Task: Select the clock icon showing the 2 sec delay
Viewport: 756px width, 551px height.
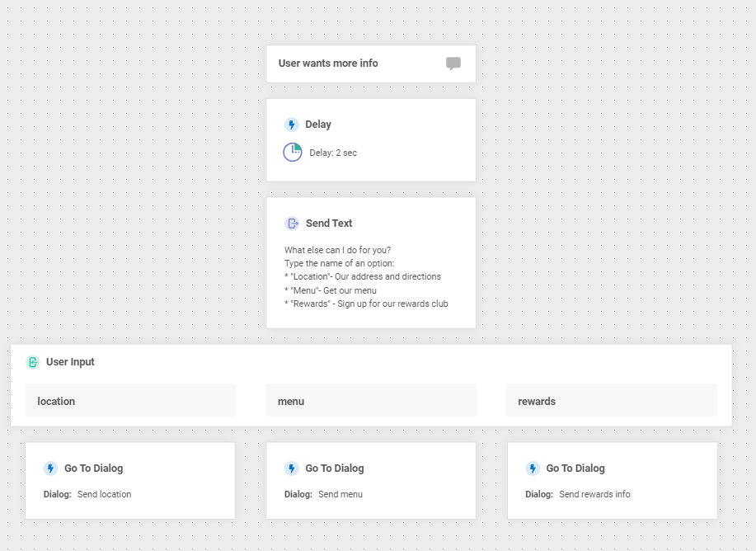Action: [293, 152]
